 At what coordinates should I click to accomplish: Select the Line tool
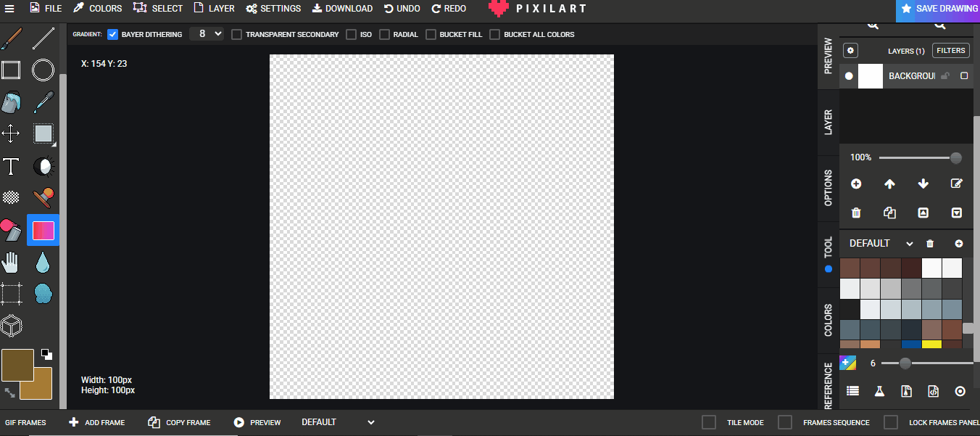point(43,38)
